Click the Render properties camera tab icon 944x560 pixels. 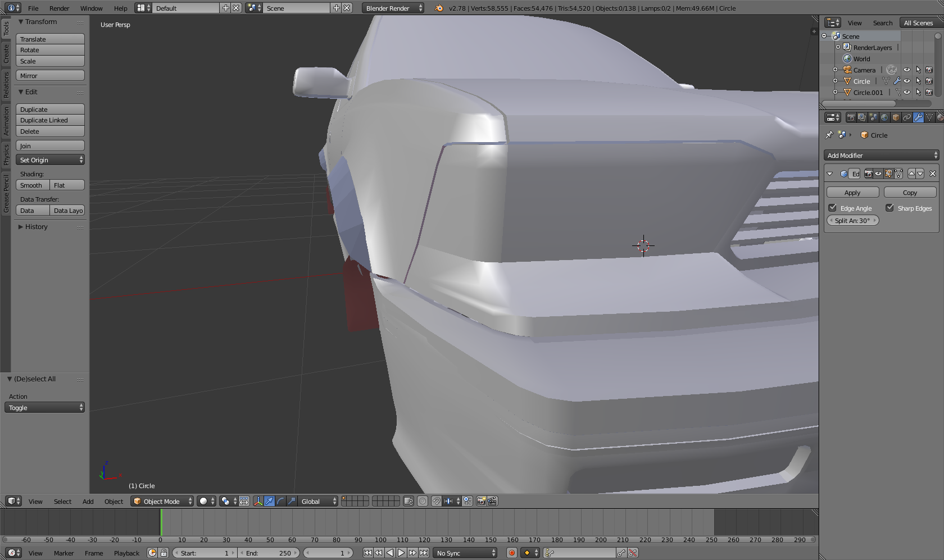coord(851,117)
